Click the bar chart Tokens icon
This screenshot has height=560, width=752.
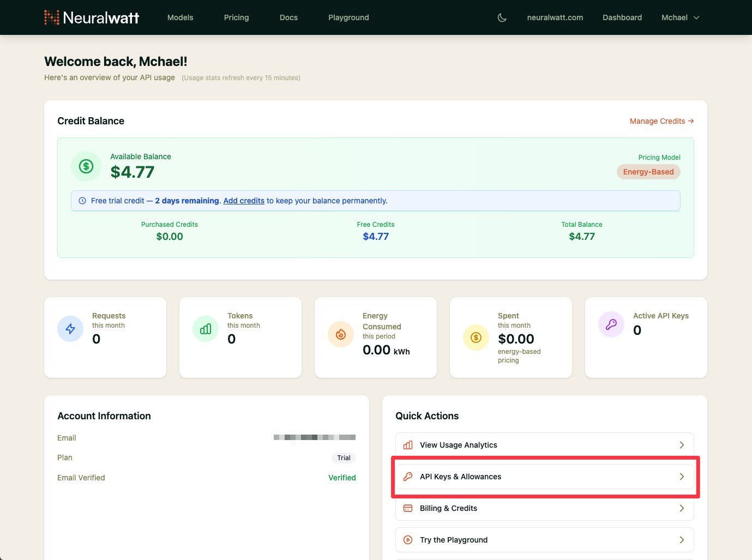206,329
